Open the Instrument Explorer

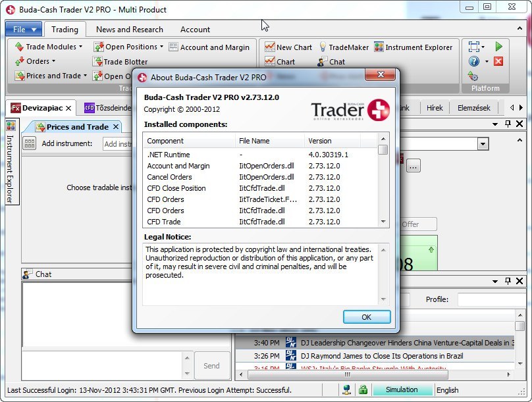(x=414, y=47)
